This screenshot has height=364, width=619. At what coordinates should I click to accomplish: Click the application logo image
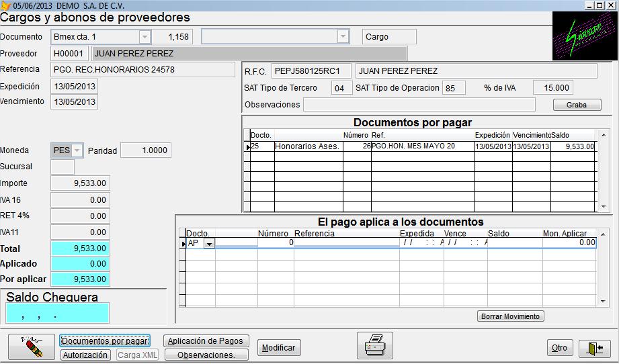point(583,36)
